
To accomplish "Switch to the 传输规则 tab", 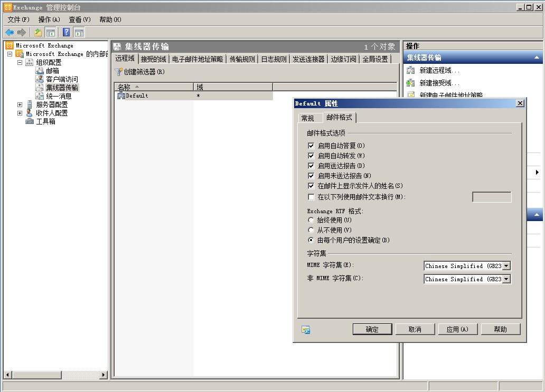I will (242, 60).
